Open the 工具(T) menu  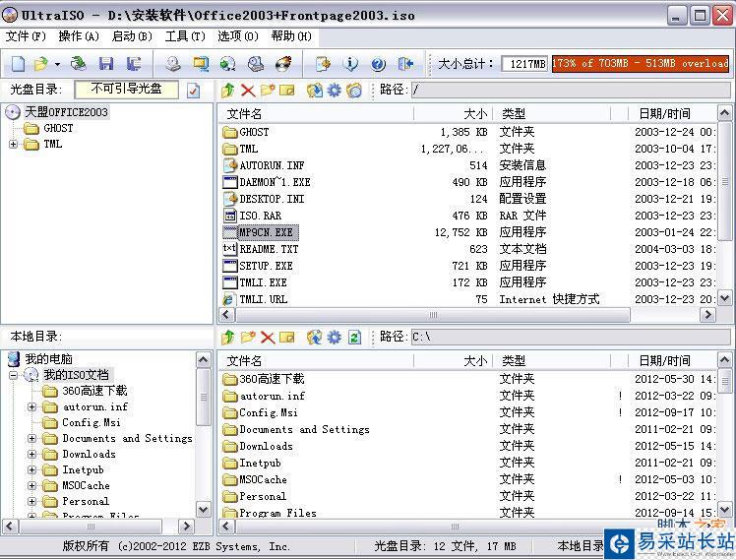point(185,36)
